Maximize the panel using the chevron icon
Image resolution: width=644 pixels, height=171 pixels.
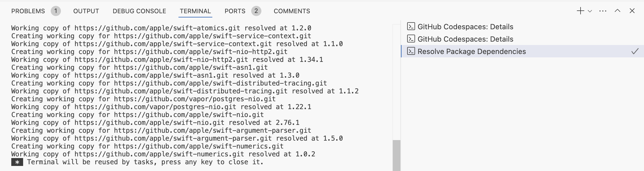pyautogui.click(x=617, y=11)
